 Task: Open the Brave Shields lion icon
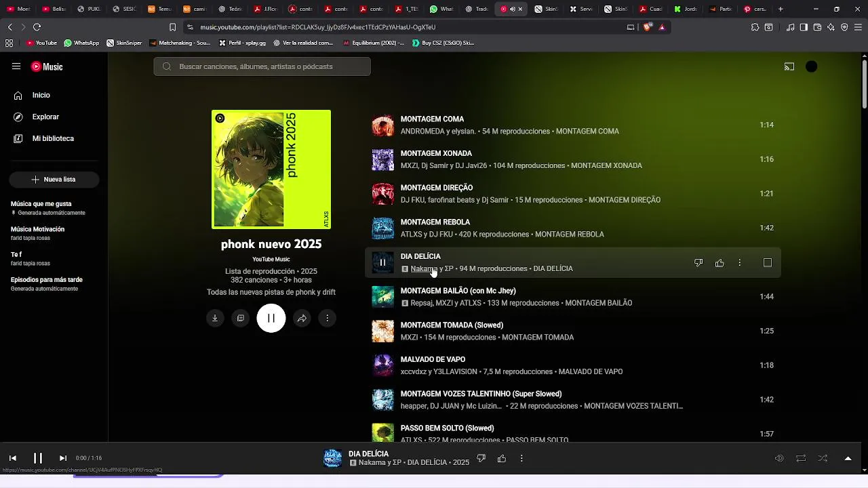(647, 27)
